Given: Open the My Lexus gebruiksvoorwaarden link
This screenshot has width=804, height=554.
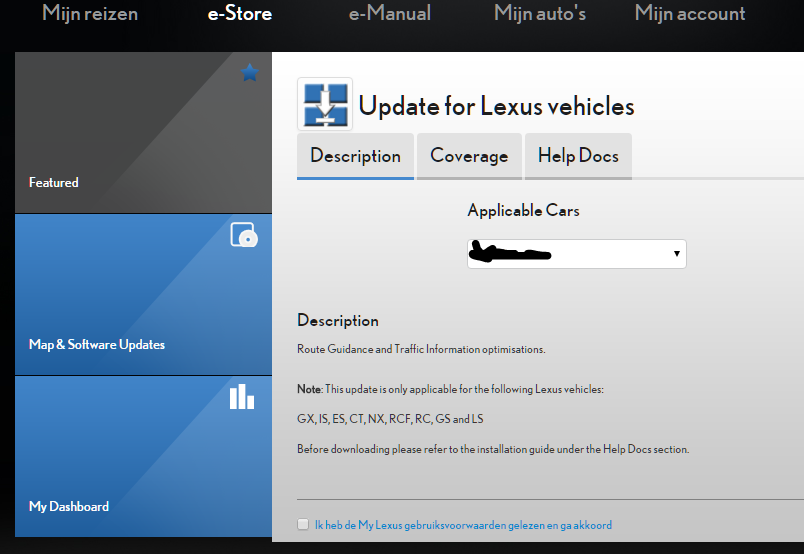Looking at the screenshot, I should pos(464,525).
